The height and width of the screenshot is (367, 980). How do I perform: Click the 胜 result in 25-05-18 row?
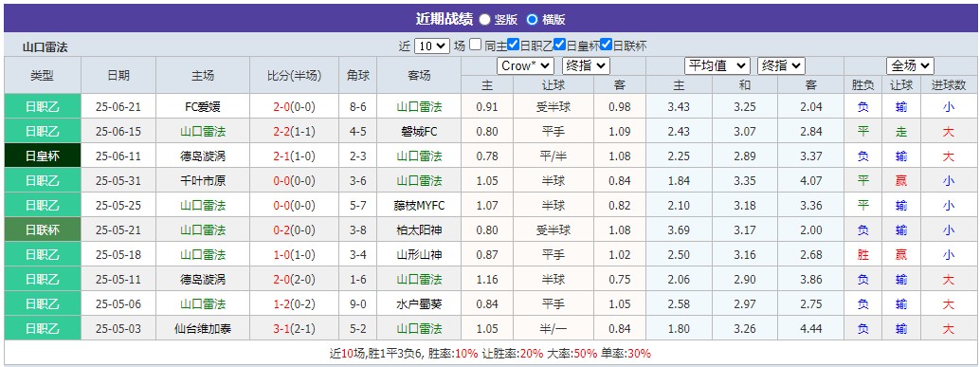[863, 254]
